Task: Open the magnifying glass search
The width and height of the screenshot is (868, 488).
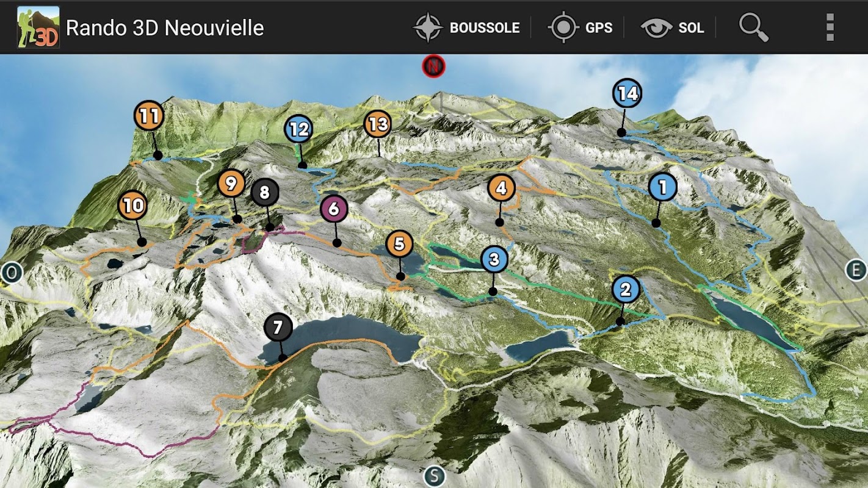Action: tap(753, 27)
